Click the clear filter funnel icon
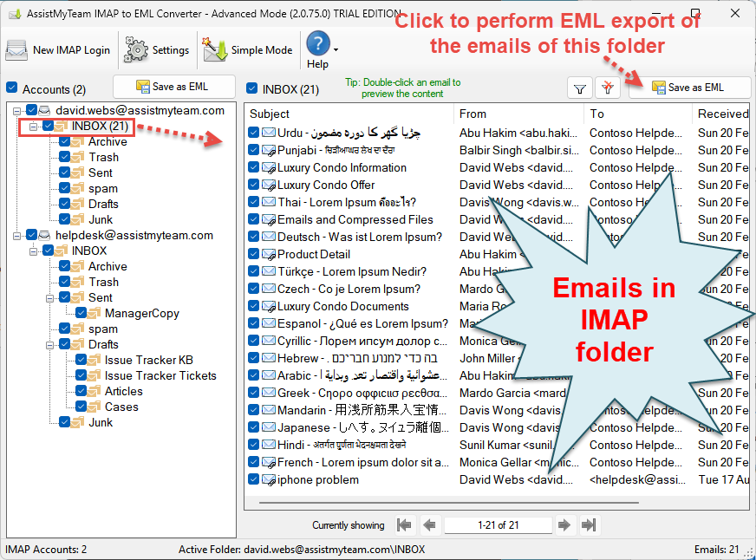Image resolution: width=756 pixels, height=560 pixels. 608,88
